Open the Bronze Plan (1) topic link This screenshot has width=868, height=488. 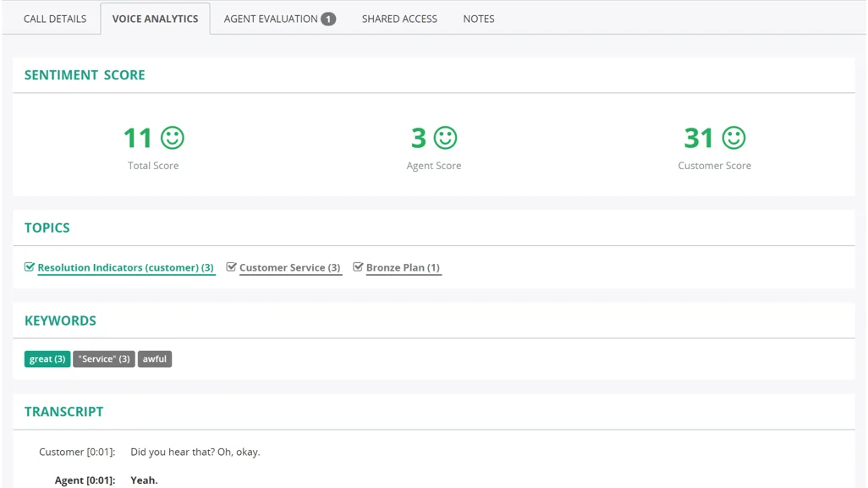click(404, 267)
